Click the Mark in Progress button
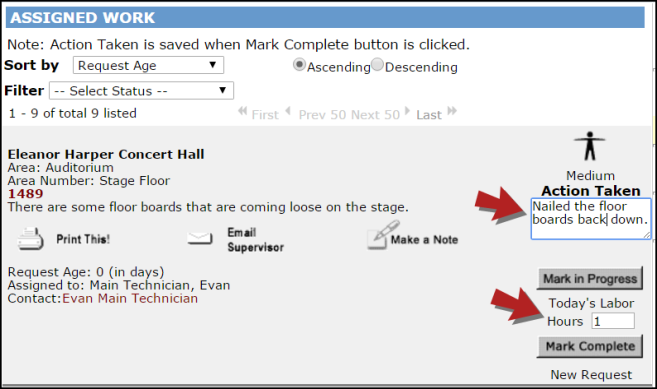The height and width of the screenshot is (389, 657). [590, 279]
